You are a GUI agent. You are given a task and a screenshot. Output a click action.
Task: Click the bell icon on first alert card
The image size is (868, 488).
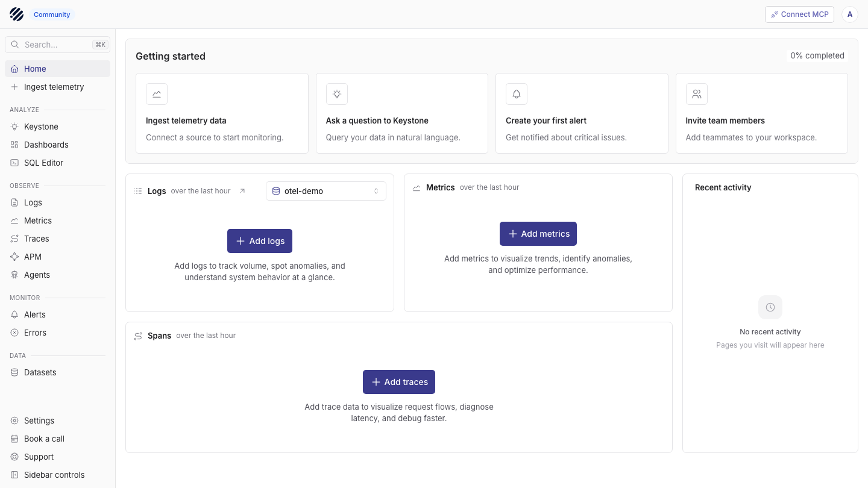click(x=517, y=94)
